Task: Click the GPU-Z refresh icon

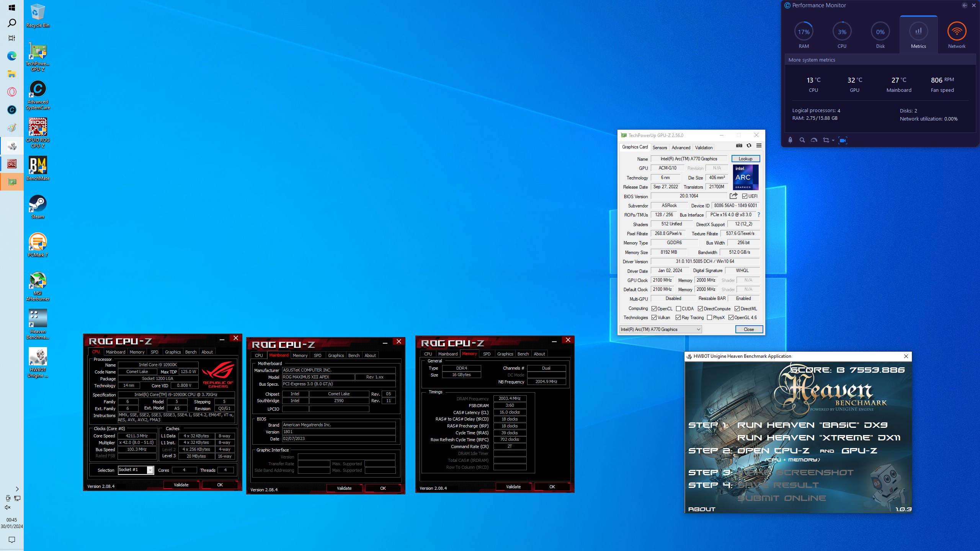Action: (749, 146)
